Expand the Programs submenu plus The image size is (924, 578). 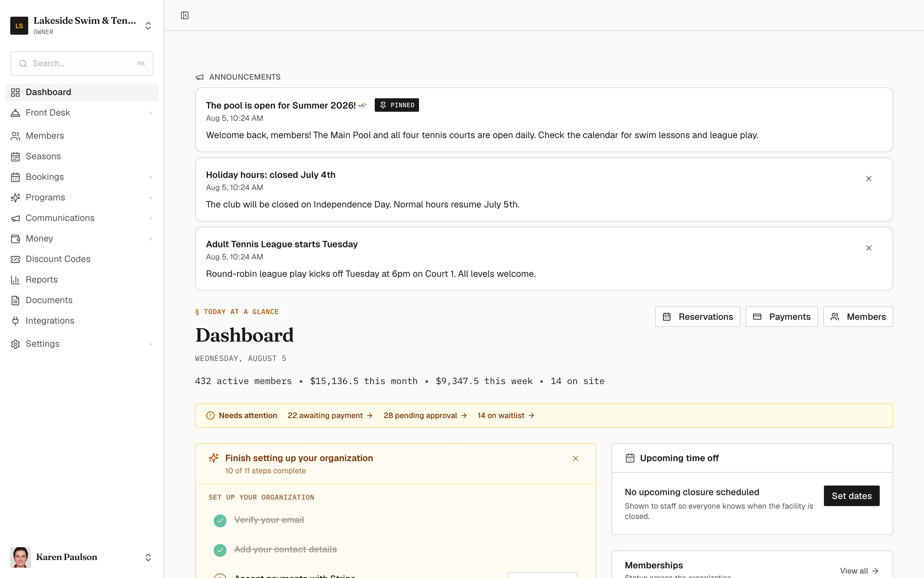[151, 197]
